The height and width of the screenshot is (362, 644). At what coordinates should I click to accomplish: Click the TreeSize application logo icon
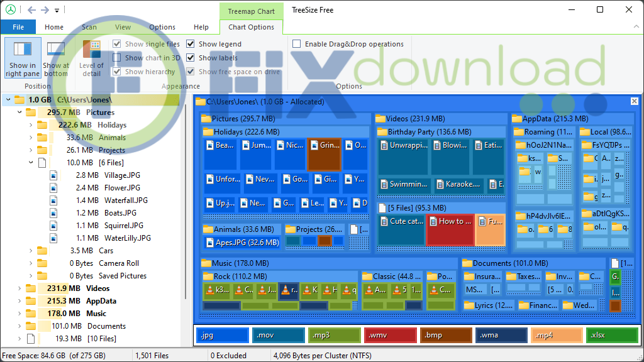pos(11,10)
